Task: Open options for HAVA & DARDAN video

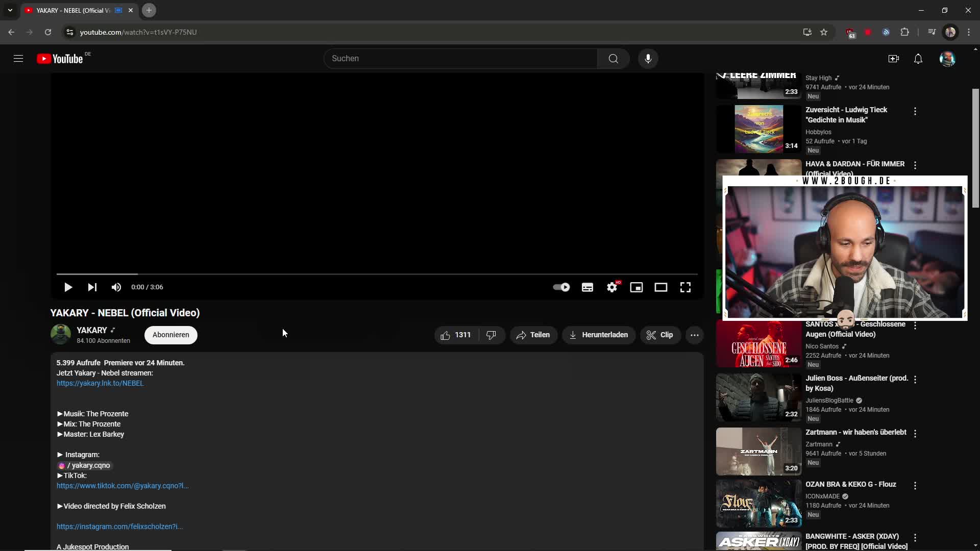Action: (x=915, y=165)
